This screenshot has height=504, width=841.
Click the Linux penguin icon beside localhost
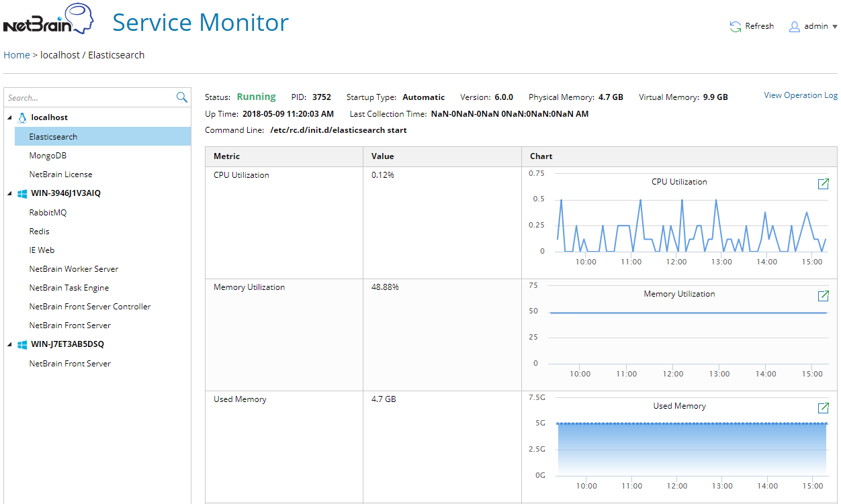[x=22, y=117]
